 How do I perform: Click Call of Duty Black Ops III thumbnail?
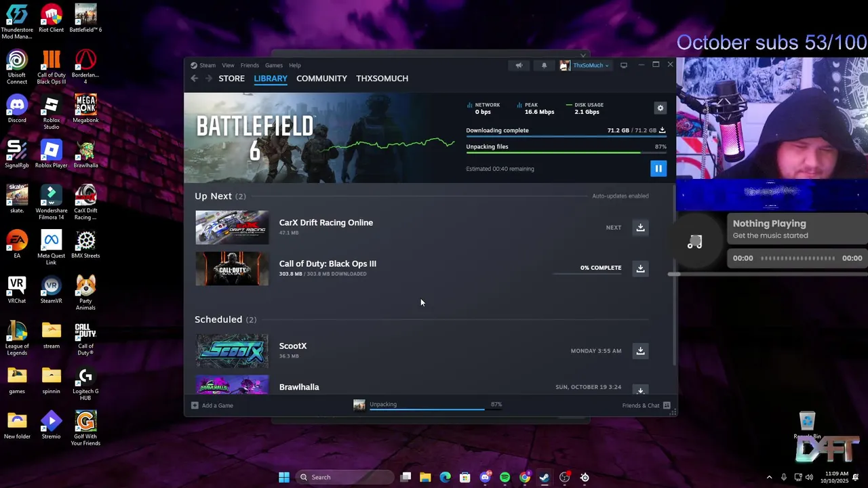click(x=232, y=268)
